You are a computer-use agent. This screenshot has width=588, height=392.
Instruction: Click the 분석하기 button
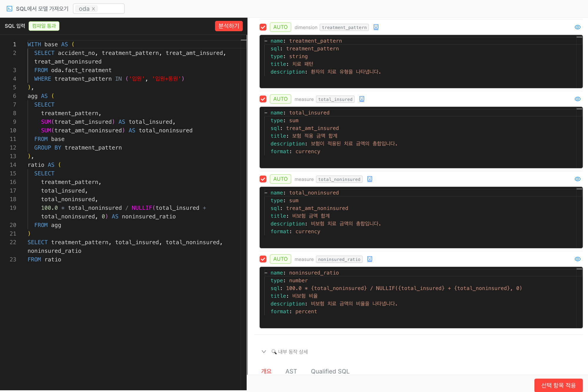pos(229,26)
